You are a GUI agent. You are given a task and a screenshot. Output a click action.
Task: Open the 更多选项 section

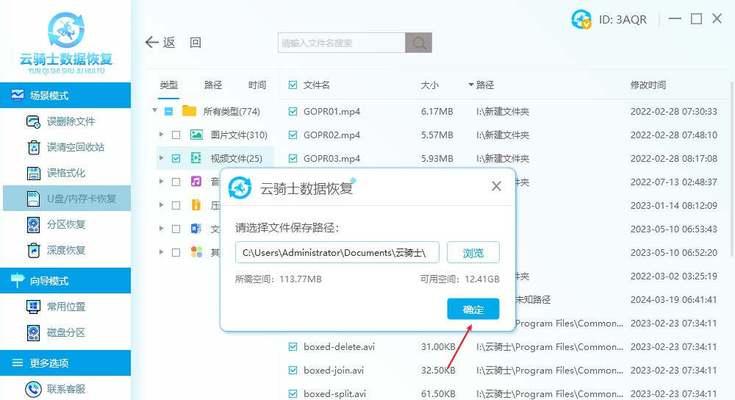pos(66,362)
